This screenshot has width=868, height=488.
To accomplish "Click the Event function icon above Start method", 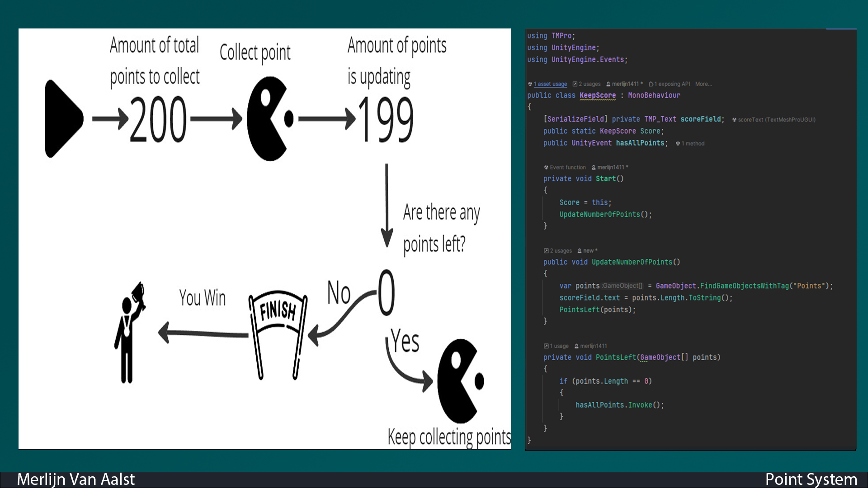I will tap(546, 167).
